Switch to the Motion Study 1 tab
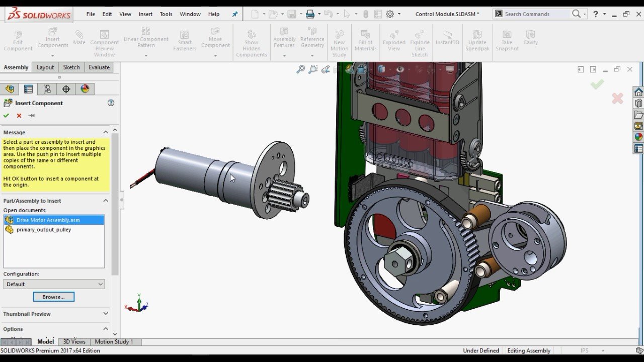This screenshot has width=644, height=362. (x=114, y=342)
